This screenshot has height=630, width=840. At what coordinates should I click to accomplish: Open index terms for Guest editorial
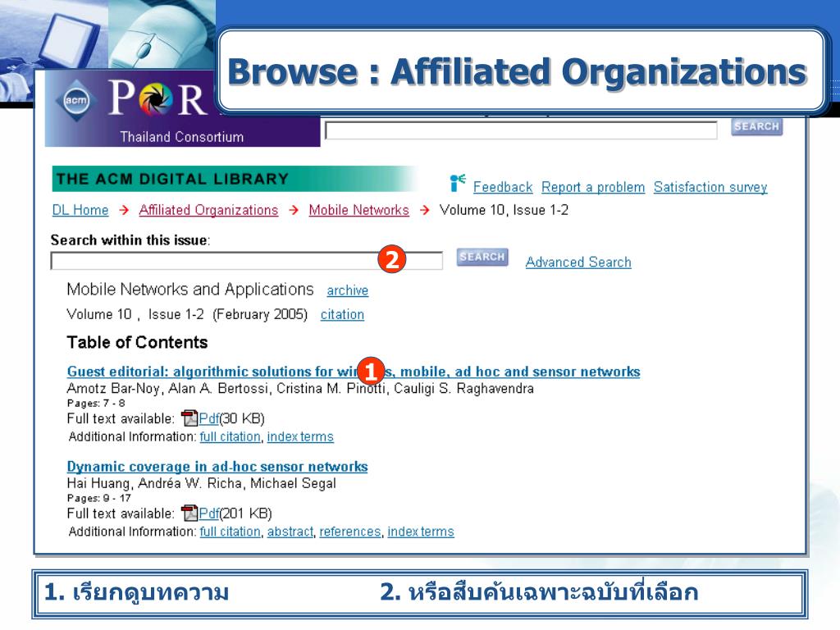tap(300, 436)
